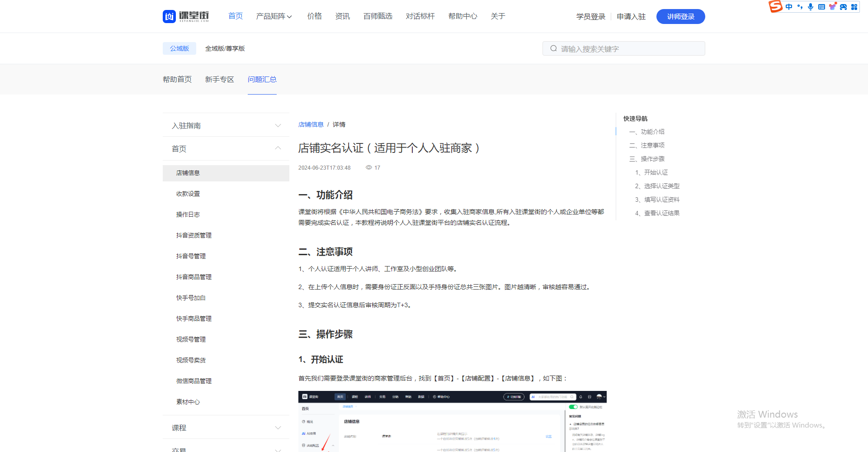Click the 课堂街 logo
Screen dimensions: 868x452
[186, 16]
